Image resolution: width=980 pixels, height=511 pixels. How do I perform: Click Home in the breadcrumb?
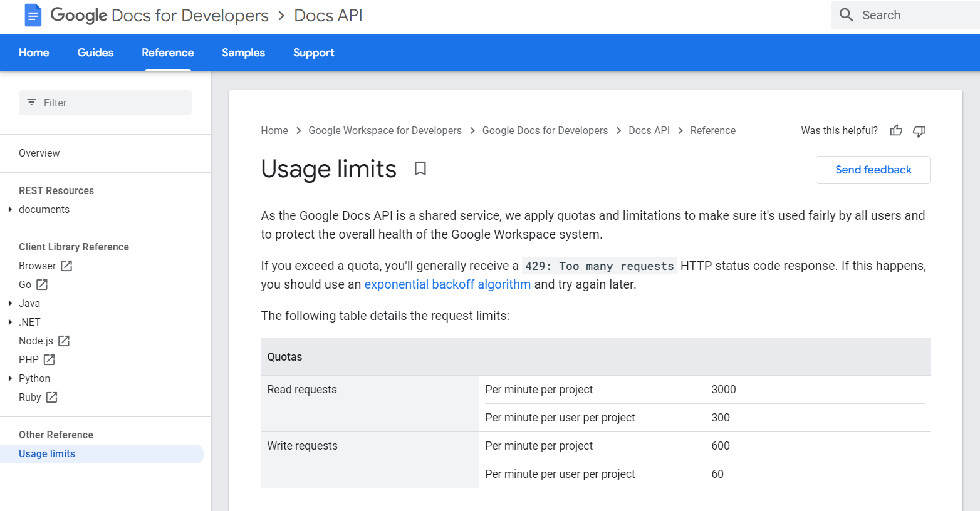[x=274, y=130]
